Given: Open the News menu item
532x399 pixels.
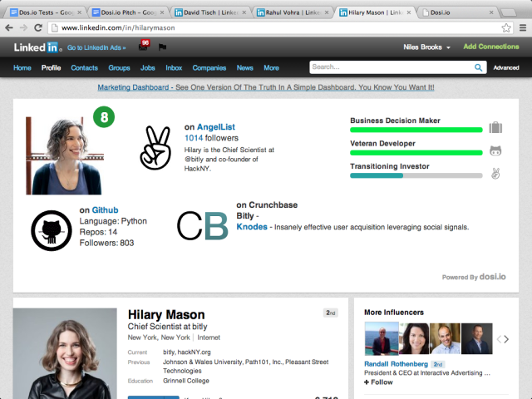Looking at the screenshot, I should tap(245, 68).
